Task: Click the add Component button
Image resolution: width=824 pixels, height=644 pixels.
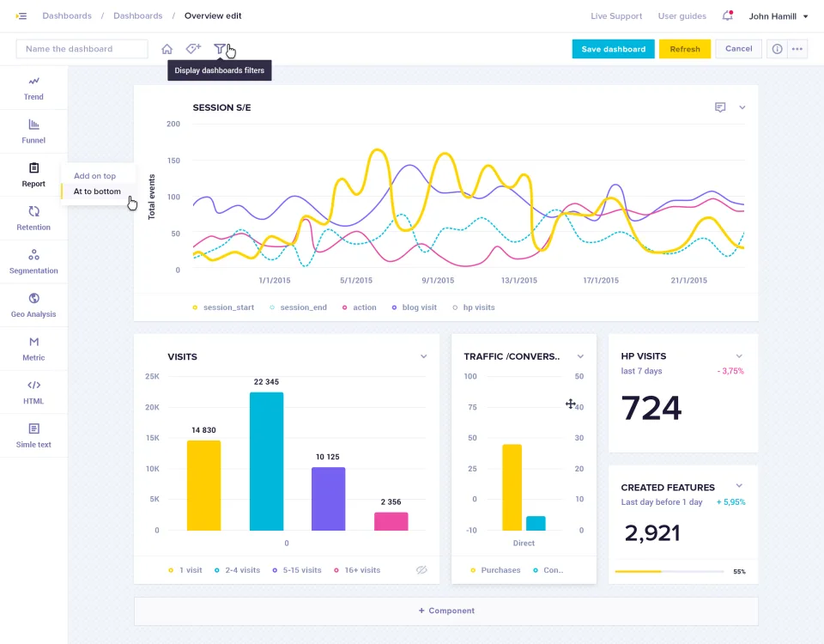Action: 446,611
